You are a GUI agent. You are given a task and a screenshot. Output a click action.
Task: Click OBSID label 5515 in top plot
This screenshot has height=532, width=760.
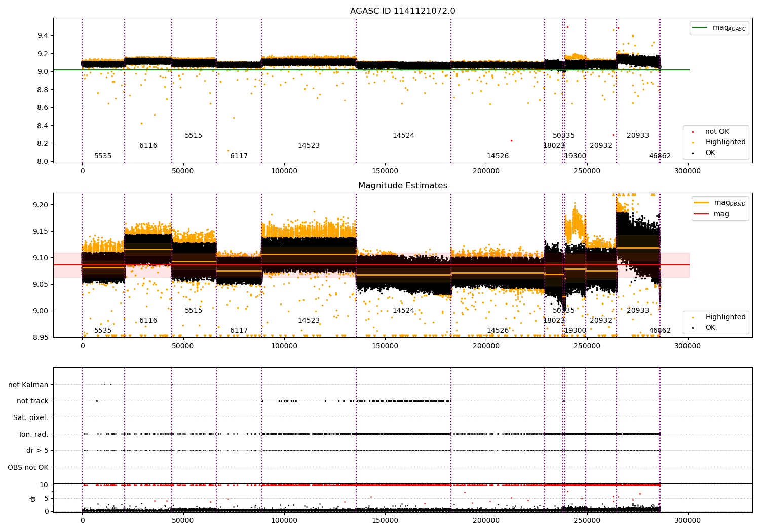[x=194, y=136]
